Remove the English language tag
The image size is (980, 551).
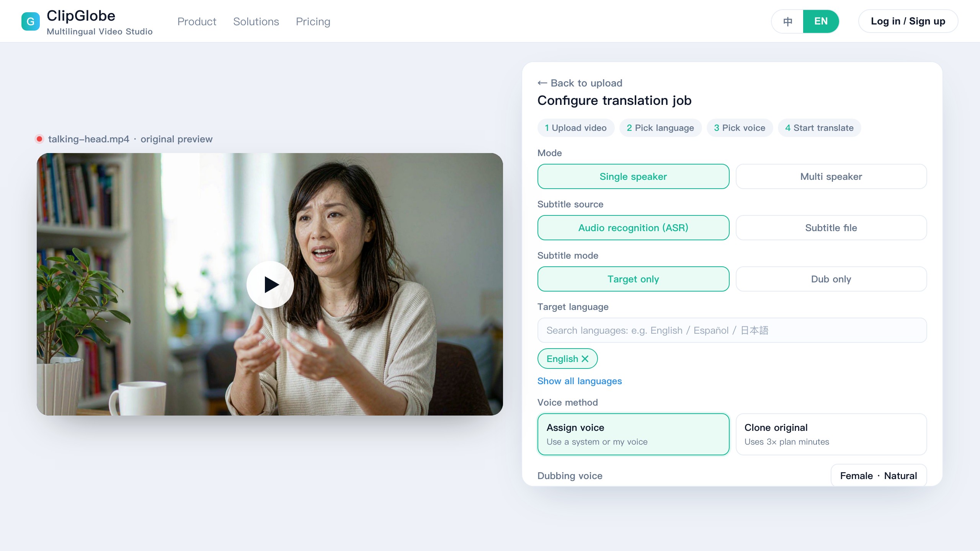tap(585, 359)
